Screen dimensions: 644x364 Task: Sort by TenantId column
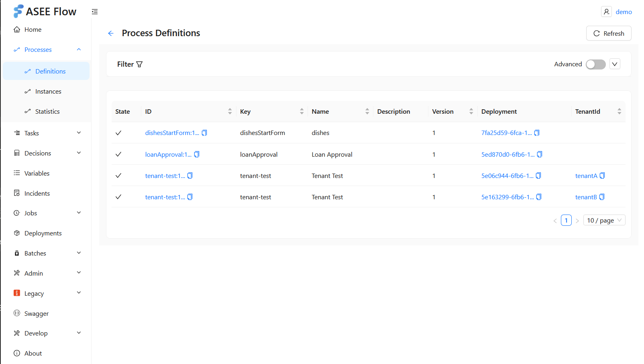(619, 111)
